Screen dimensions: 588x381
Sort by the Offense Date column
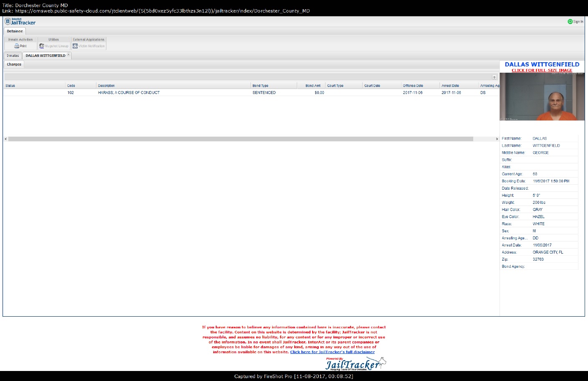(413, 86)
